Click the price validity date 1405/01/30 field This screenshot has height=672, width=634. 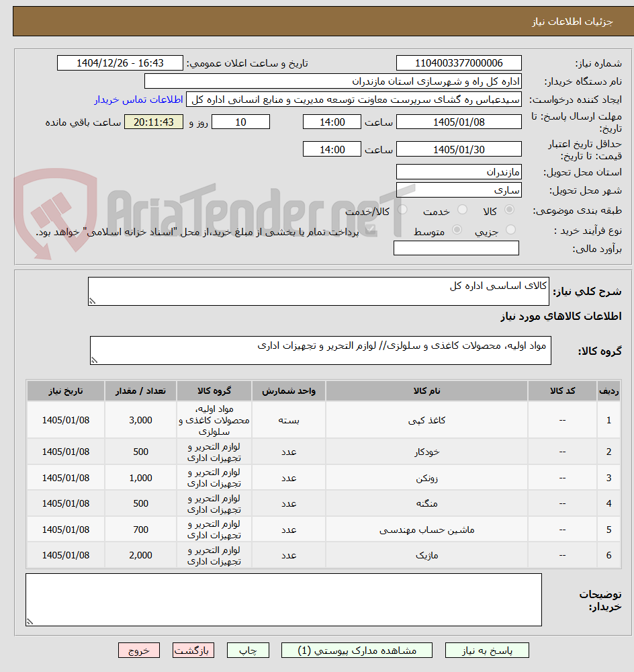(459, 149)
